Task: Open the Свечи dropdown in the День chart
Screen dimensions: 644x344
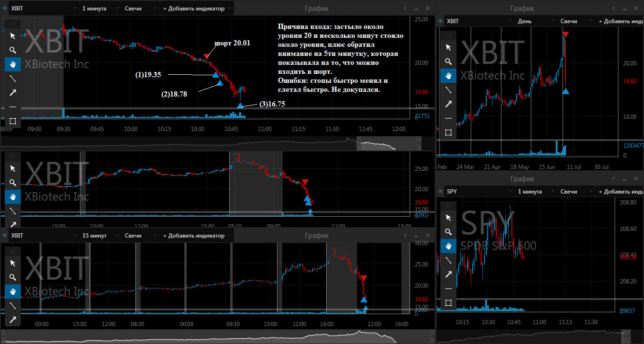Action: point(576,21)
